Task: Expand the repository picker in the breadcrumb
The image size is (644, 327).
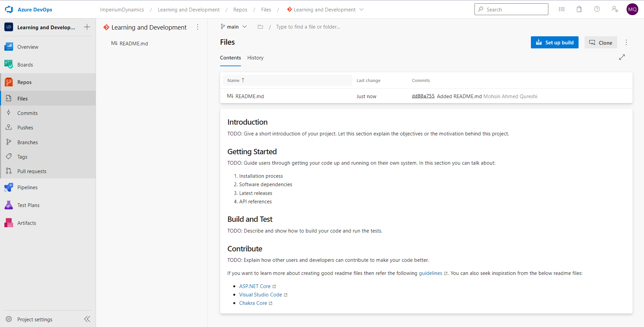Action: click(x=361, y=9)
